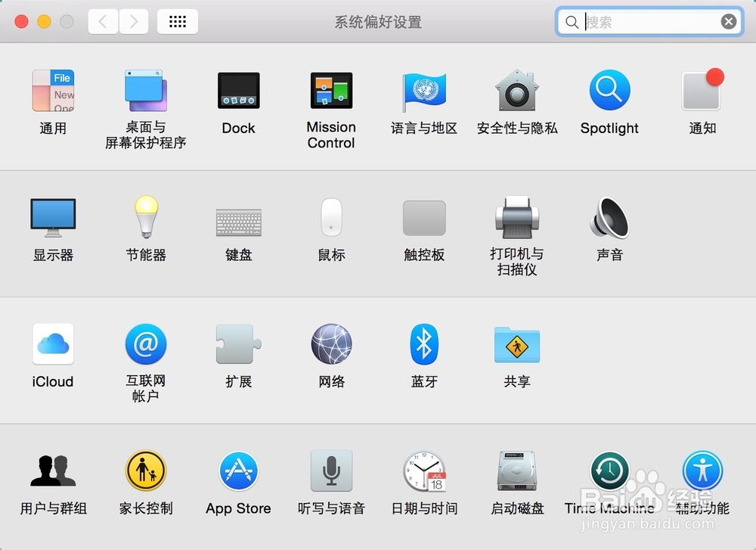
Task: Open 鼠标 mouse icon
Action: (331, 217)
